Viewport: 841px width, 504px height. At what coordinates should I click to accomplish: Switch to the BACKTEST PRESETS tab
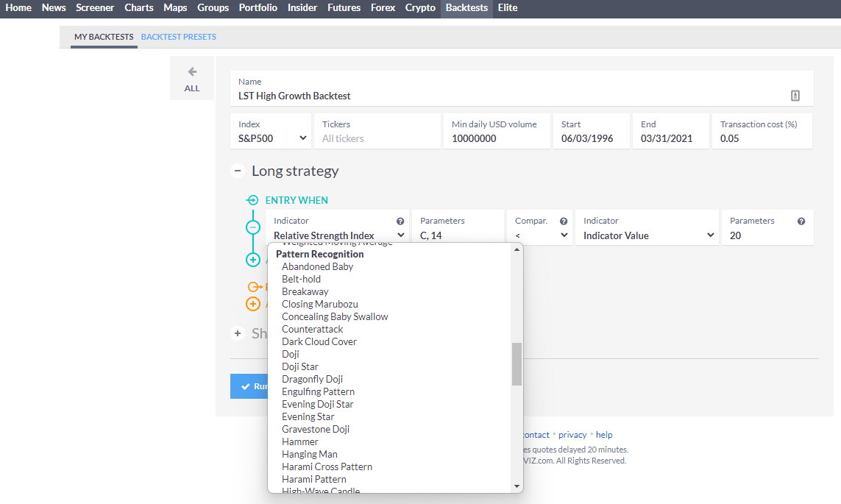179,36
